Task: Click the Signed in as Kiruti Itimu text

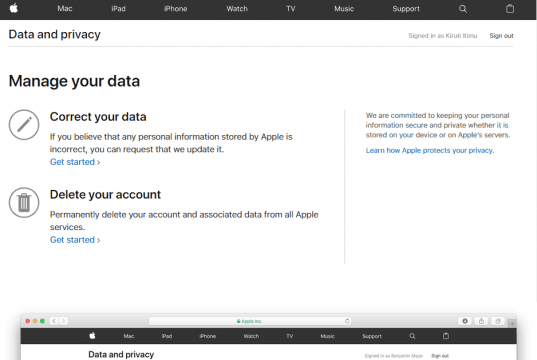Action: click(x=442, y=36)
